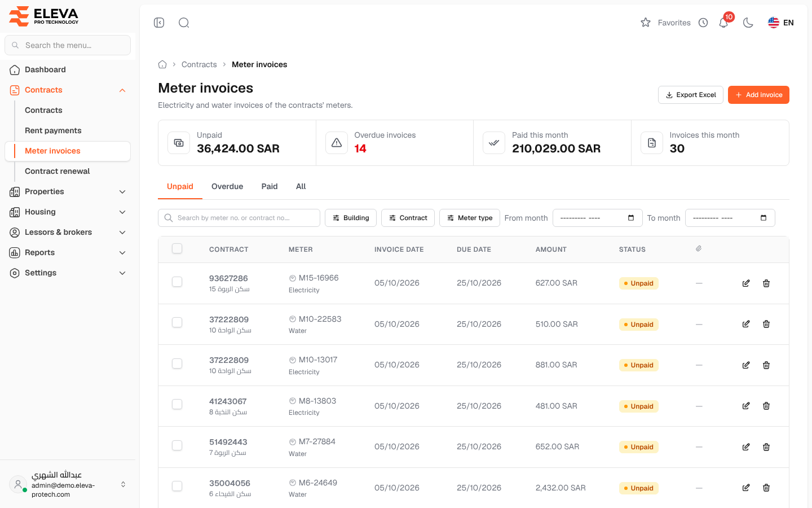Open the search magnifier in top bar
This screenshot has height=508, width=812.
[184, 23]
